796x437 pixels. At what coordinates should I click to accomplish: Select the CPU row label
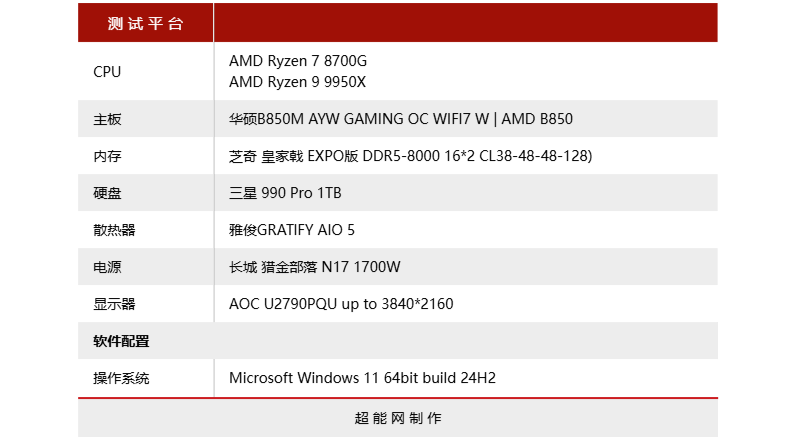pos(107,72)
